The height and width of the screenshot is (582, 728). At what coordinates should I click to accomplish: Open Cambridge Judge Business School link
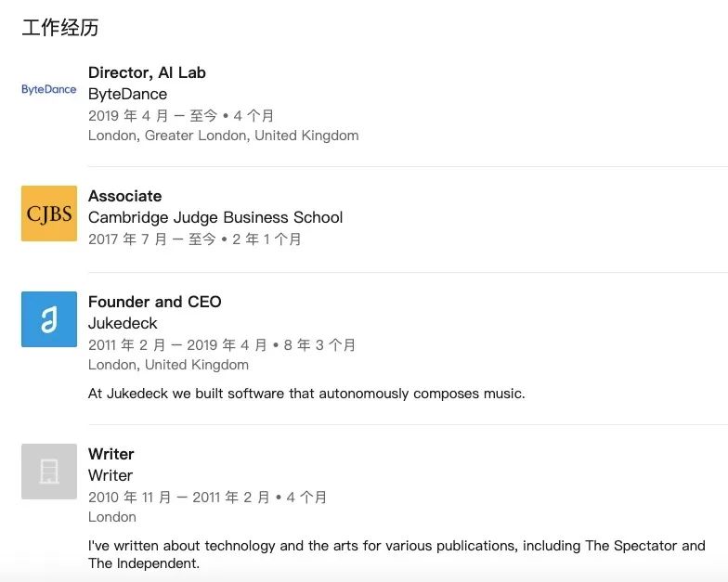coord(215,217)
